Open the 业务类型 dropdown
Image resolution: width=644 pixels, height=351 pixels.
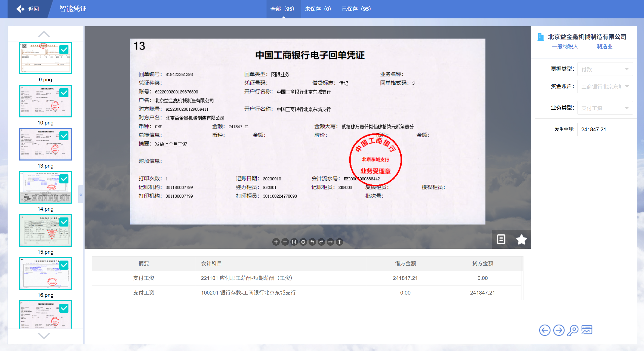coord(605,108)
